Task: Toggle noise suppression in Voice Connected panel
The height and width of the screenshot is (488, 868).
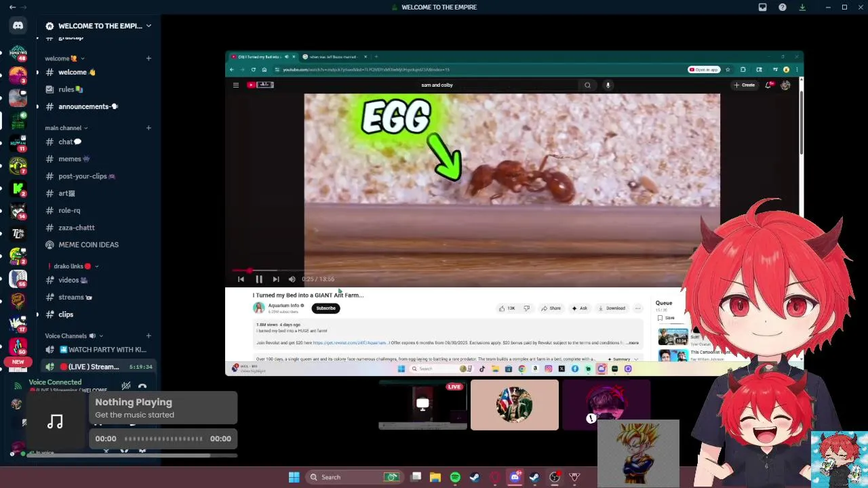Action: (x=126, y=386)
